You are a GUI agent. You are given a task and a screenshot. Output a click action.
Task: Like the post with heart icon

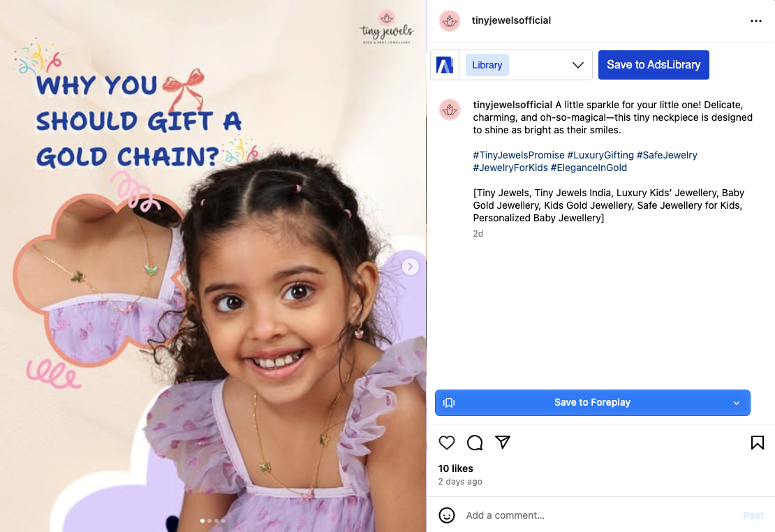pyautogui.click(x=446, y=443)
